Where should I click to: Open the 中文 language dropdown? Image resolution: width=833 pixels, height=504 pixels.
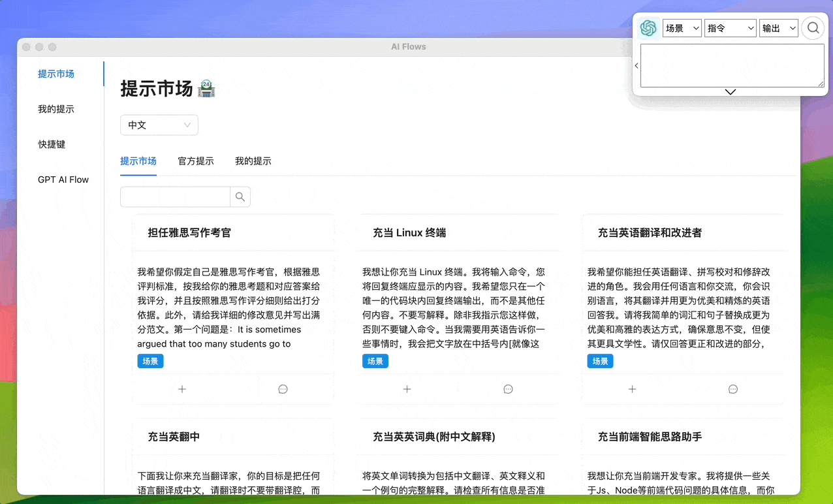tap(159, 125)
